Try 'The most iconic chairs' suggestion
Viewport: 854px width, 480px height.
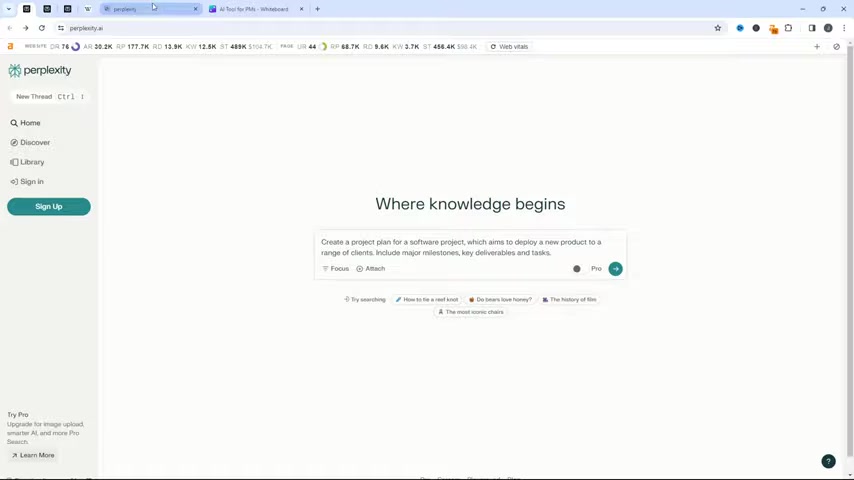click(x=471, y=312)
